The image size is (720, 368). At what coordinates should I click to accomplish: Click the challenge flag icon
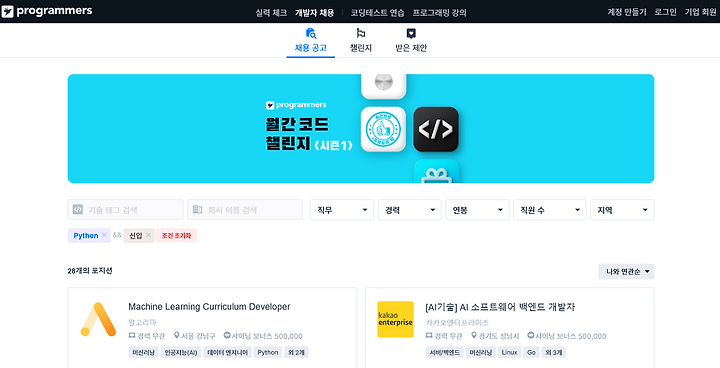click(361, 33)
